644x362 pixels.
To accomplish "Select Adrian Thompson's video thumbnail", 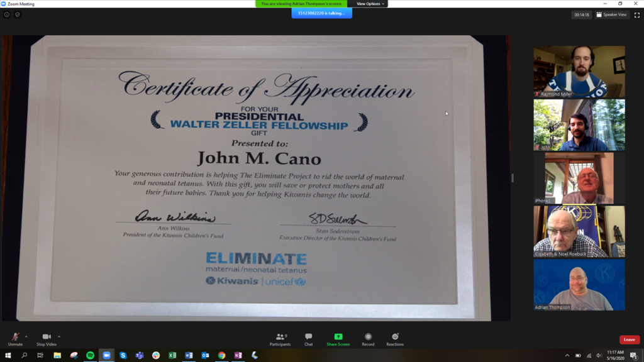I will point(579,285).
